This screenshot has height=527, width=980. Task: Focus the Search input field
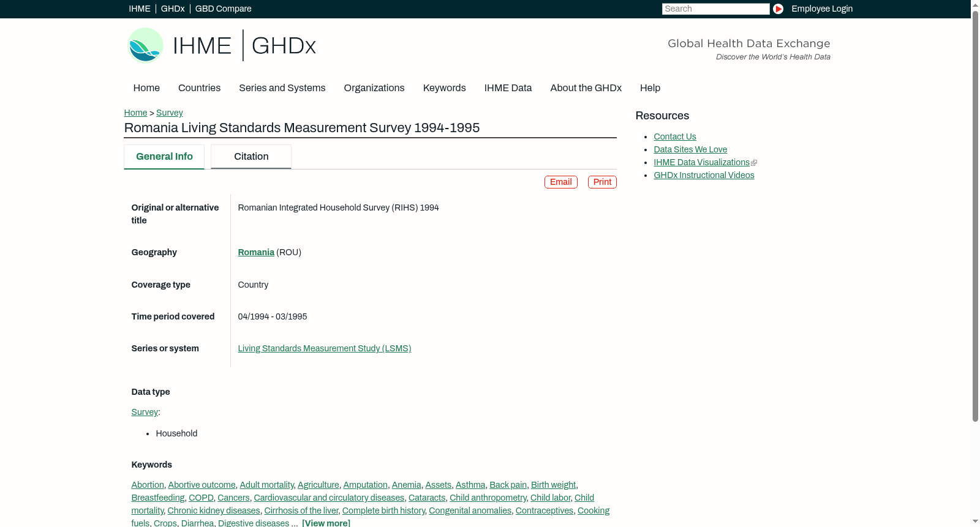[715, 9]
